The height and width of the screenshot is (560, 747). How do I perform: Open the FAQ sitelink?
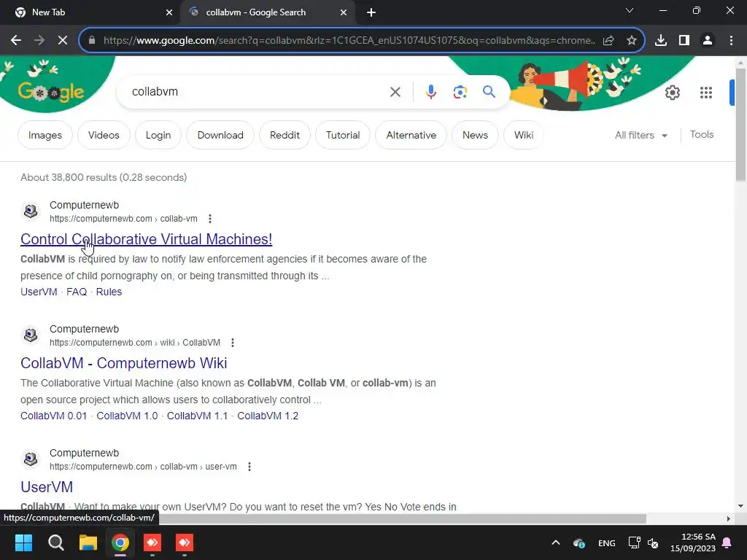[x=77, y=292]
